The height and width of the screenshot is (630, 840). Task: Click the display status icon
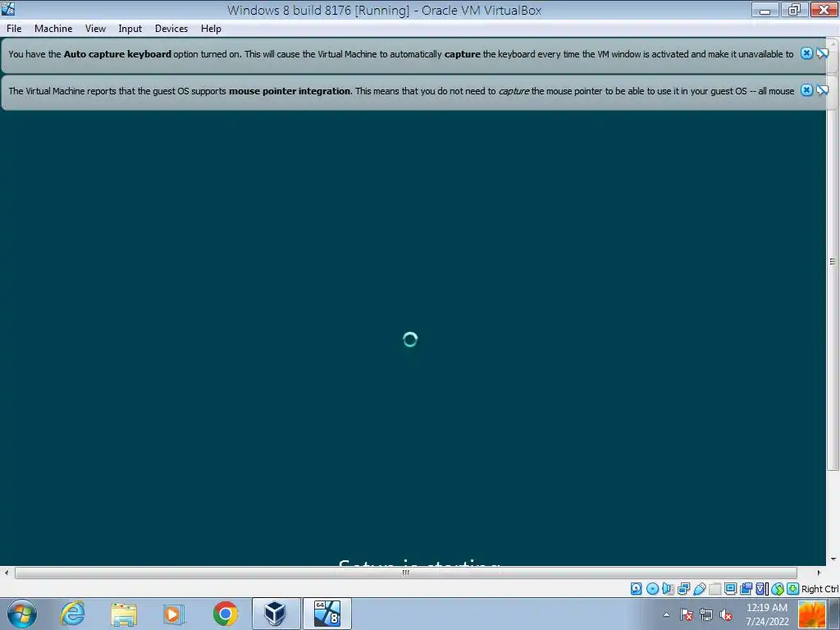pyautogui.click(x=730, y=589)
